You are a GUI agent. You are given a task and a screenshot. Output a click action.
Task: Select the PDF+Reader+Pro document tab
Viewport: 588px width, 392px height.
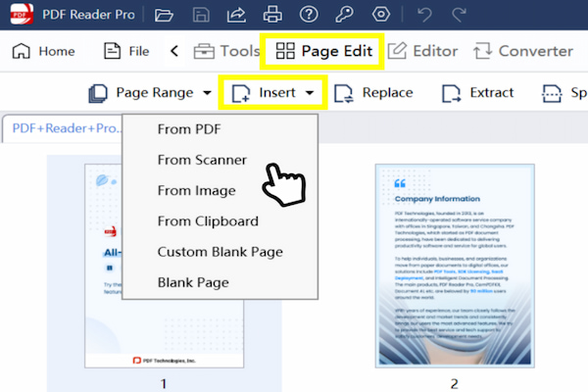64,128
